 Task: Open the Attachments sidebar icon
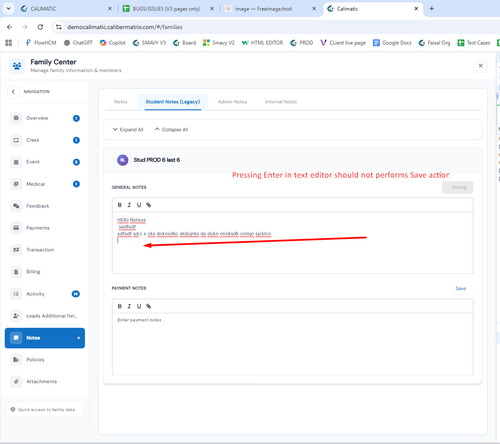coord(16,381)
